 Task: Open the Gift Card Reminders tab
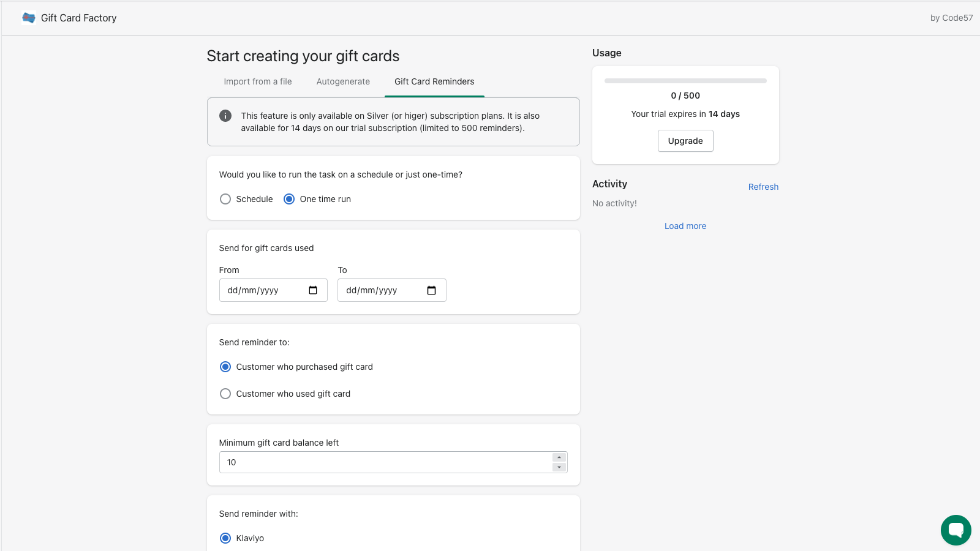(434, 81)
